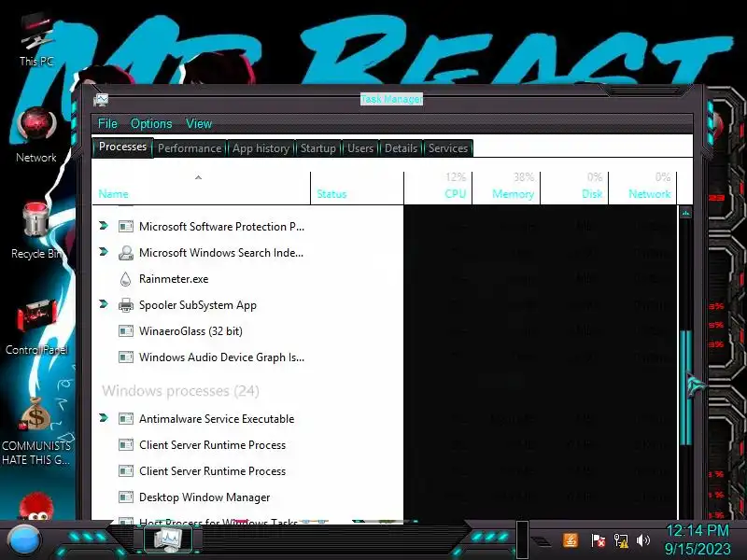Expand Antimalware Service Executable row
The image size is (747, 560).
point(104,417)
